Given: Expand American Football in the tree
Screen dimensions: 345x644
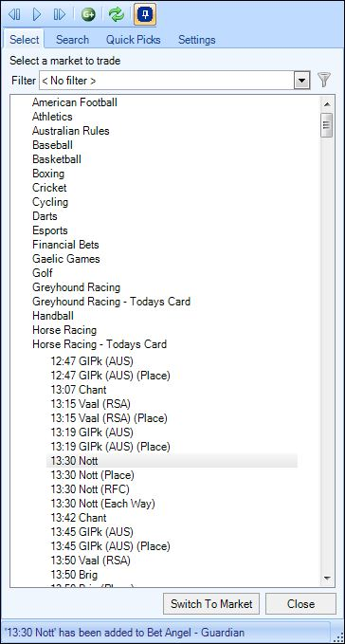Looking at the screenshot, I should pos(75,102).
